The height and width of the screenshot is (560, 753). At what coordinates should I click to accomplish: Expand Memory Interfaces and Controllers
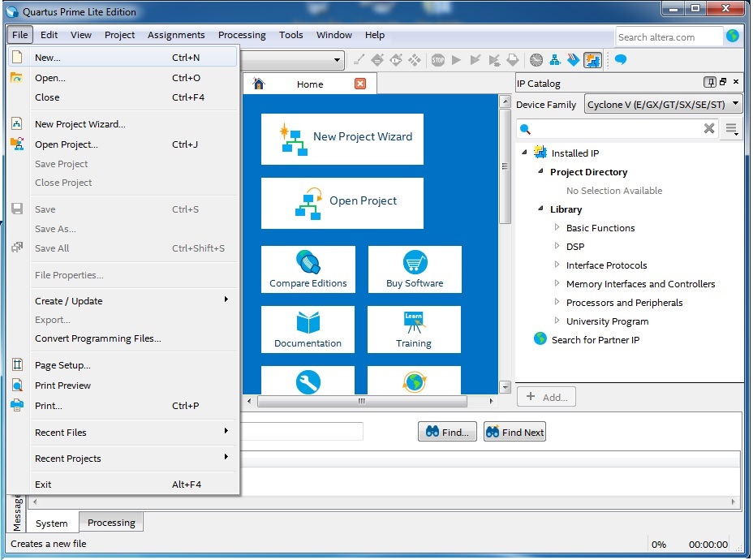point(557,283)
